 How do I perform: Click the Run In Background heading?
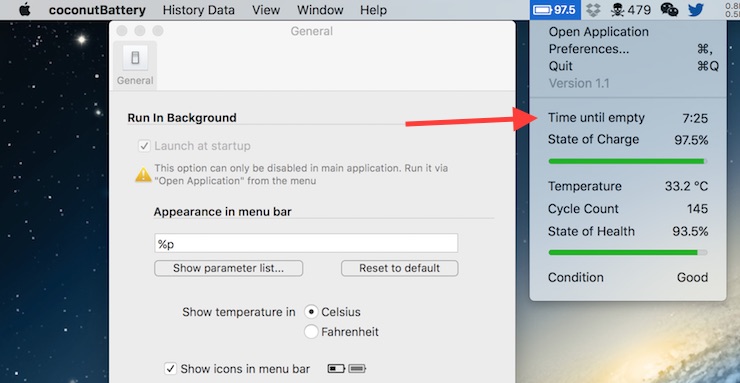[x=182, y=117]
